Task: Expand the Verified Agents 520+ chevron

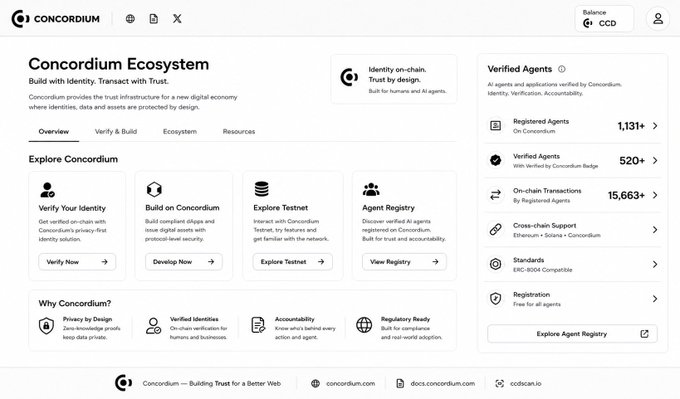Action: (x=655, y=160)
